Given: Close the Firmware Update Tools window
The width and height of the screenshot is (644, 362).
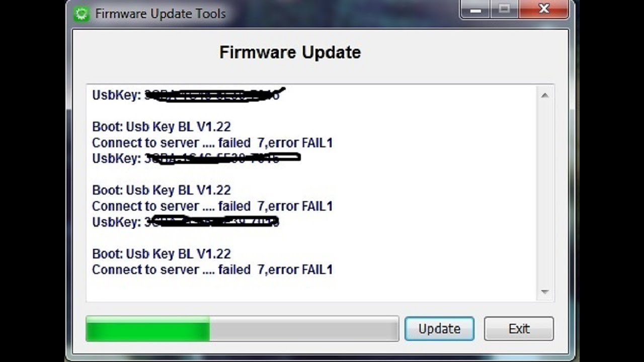Looking at the screenshot, I should [543, 9].
